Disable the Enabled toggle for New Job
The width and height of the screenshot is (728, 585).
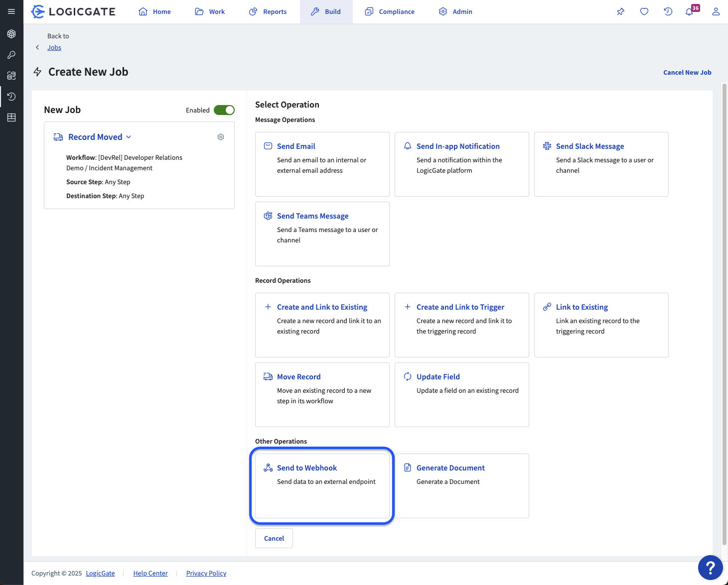pos(224,110)
